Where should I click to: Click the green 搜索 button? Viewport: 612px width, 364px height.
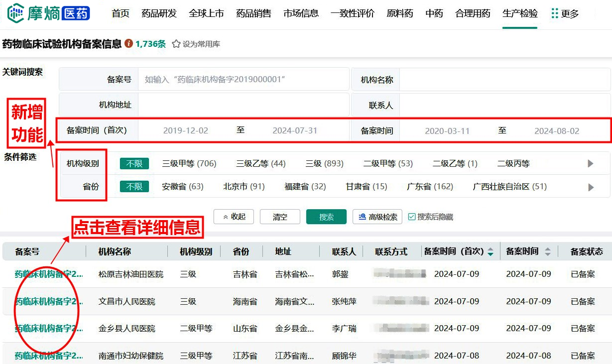(326, 217)
